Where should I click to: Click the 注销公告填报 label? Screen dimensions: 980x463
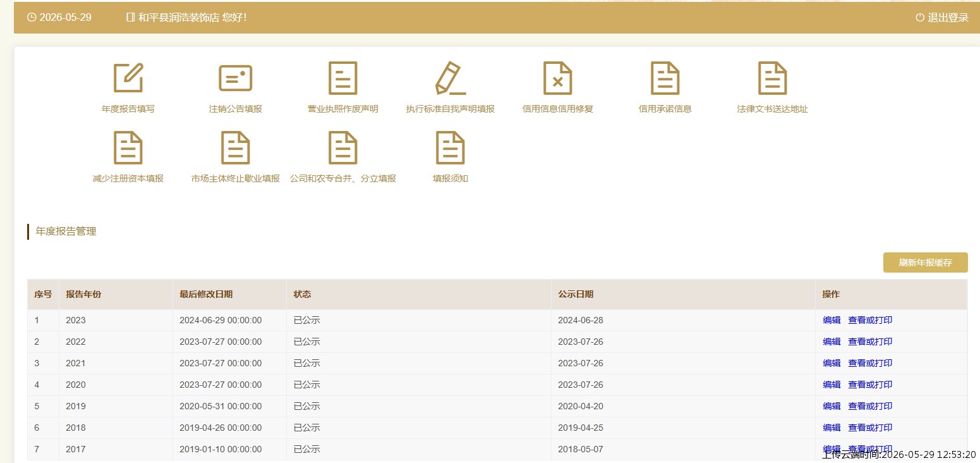pos(236,109)
